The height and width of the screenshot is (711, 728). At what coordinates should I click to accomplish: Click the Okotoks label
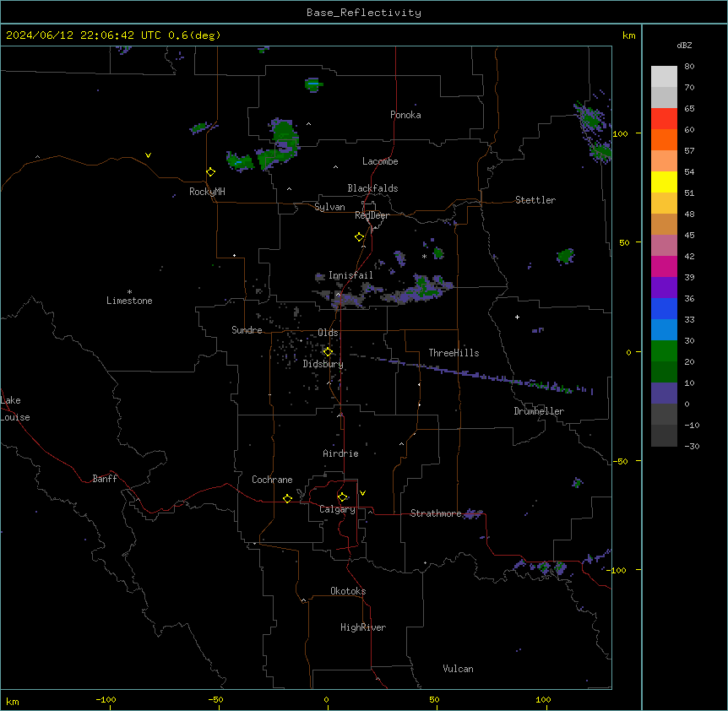click(x=348, y=591)
